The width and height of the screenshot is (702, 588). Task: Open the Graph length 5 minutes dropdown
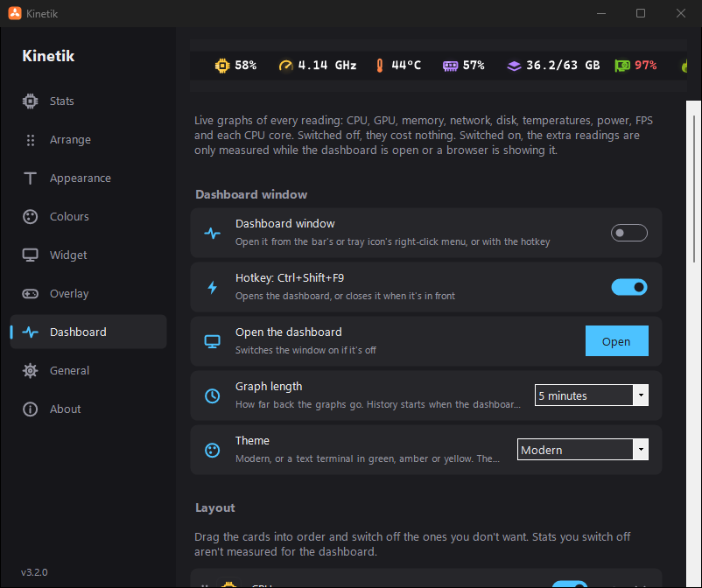click(x=592, y=395)
